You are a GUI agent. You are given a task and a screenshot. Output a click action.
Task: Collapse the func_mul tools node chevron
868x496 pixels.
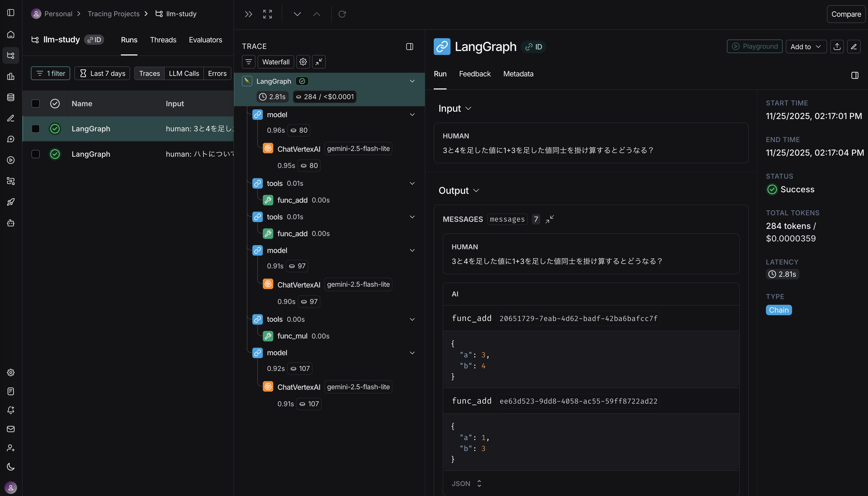[412, 319]
